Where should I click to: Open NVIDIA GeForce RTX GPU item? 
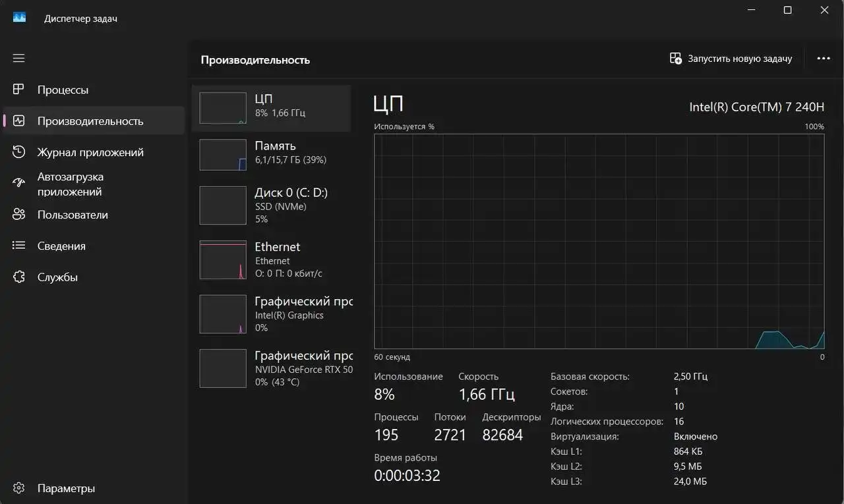click(x=271, y=368)
